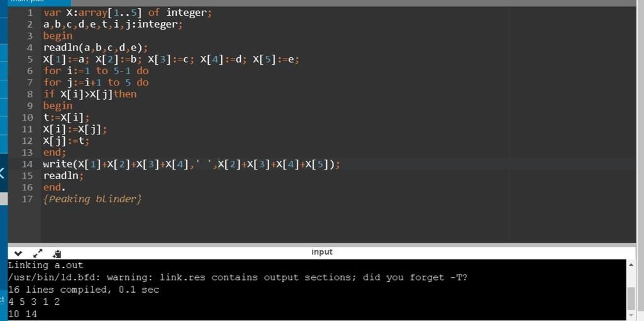The width and height of the screenshot is (644, 321).
Task: Place cursor on the readln(a,b,c,d,e) line
Action: [95, 48]
